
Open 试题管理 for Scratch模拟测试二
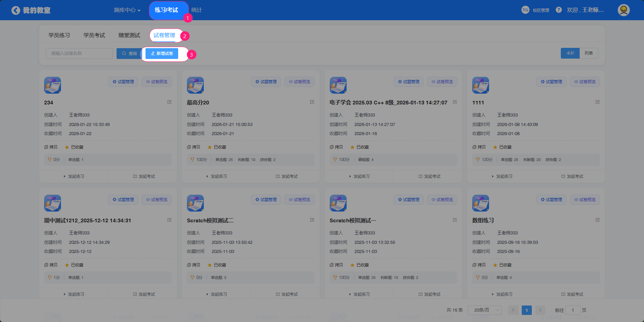click(266, 200)
